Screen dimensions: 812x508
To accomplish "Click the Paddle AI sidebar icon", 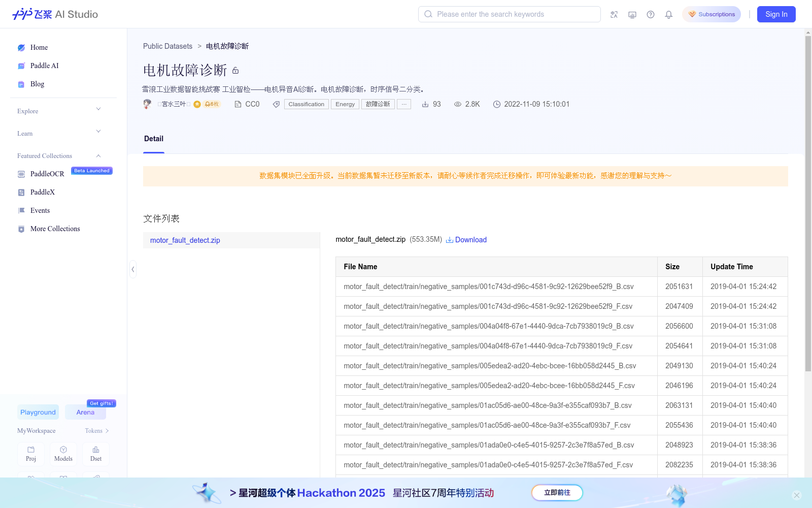I will tap(21, 66).
